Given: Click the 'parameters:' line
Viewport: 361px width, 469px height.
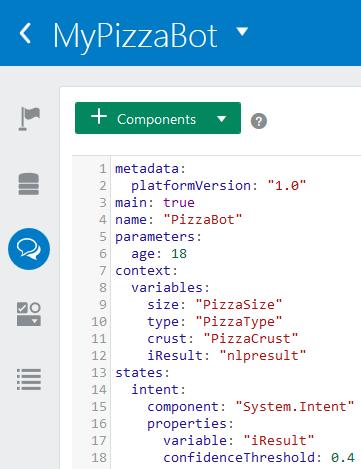Looking at the screenshot, I should point(158,237).
